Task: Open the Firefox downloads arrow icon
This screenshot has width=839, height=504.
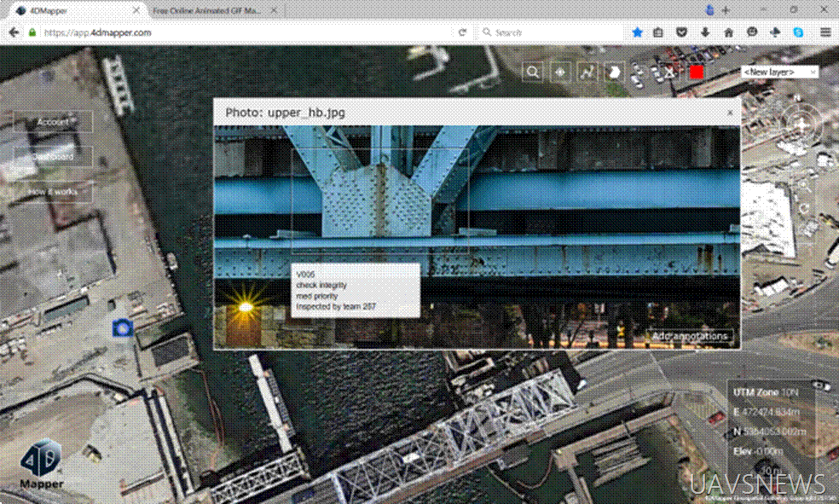Action: pyautogui.click(x=705, y=32)
